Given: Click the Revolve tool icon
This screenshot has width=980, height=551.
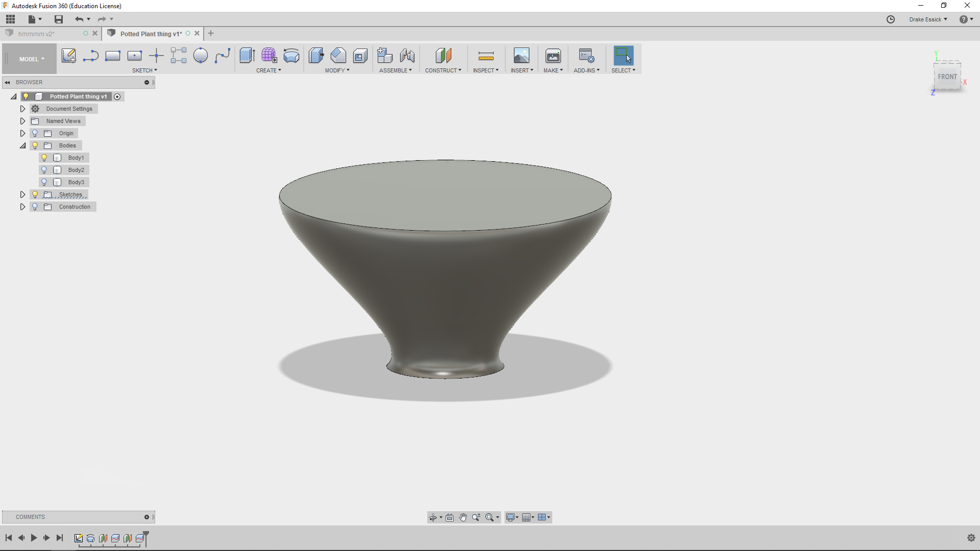Looking at the screenshot, I should pyautogui.click(x=291, y=56).
